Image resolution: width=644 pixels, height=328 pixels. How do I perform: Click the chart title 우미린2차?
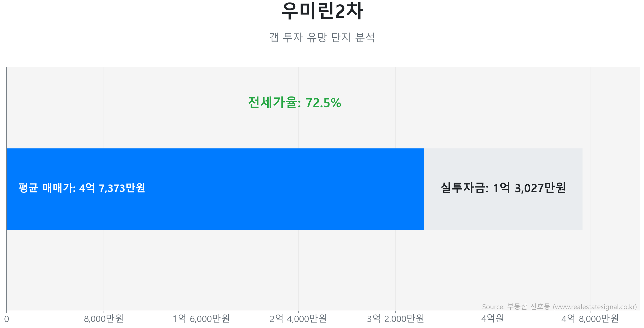coord(322,11)
